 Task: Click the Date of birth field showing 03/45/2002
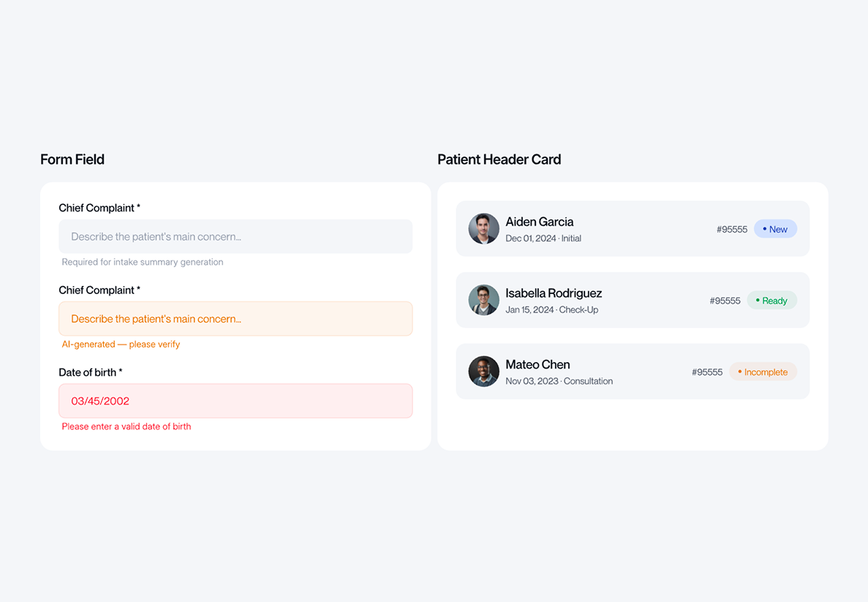[x=235, y=401]
